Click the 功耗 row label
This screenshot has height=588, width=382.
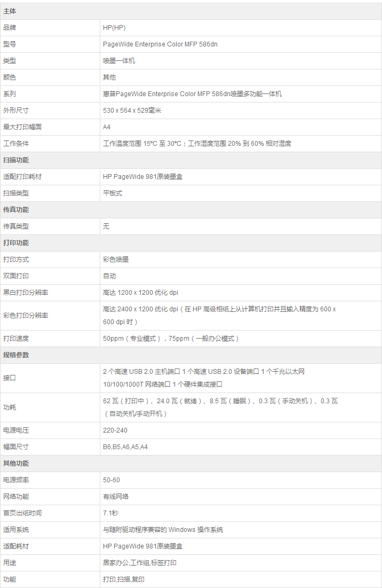click(10, 407)
